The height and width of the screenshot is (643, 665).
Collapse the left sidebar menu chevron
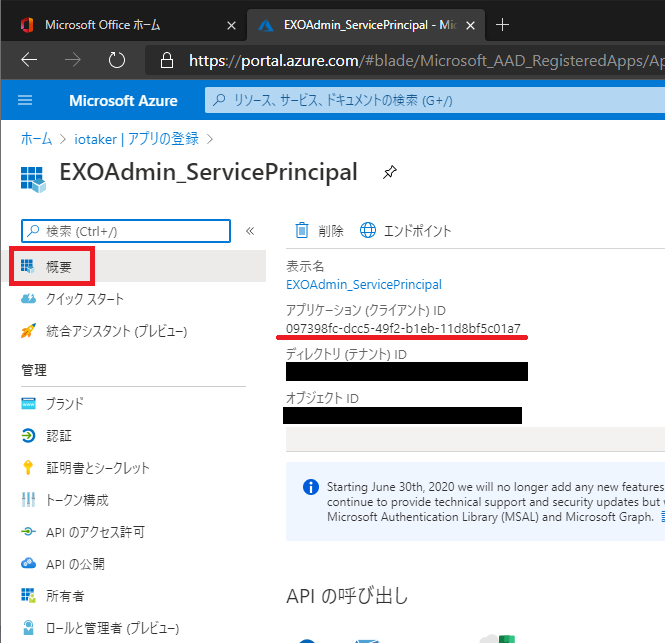click(250, 231)
